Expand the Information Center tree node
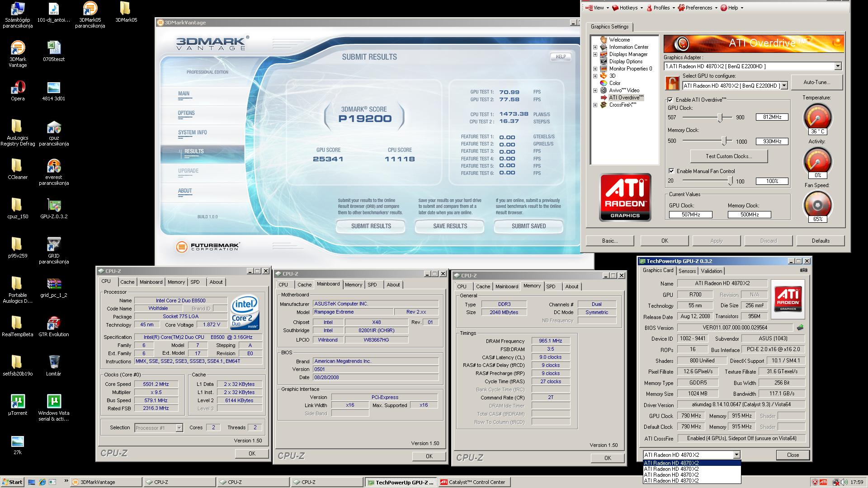868x488 pixels. (x=595, y=47)
